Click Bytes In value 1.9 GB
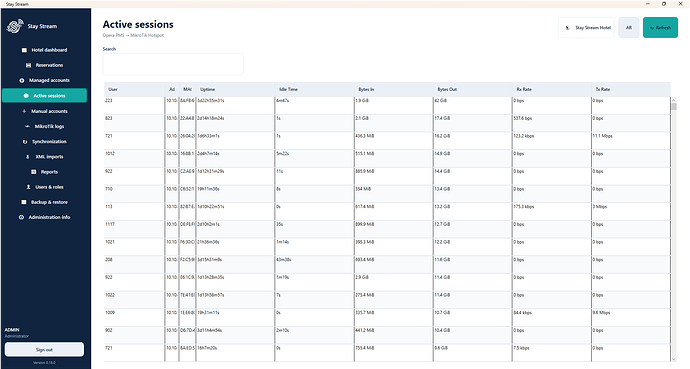 [x=362, y=101]
